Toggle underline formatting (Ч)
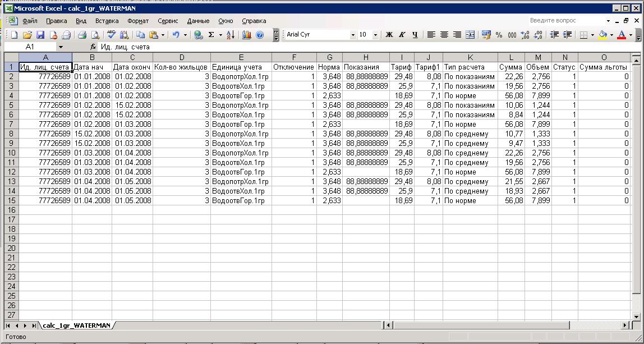644x344 pixels. pos(415,35)
